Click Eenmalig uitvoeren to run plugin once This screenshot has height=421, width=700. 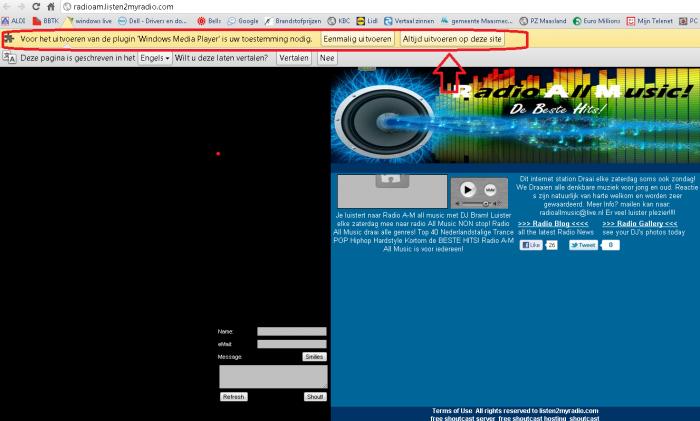(357, 39)
